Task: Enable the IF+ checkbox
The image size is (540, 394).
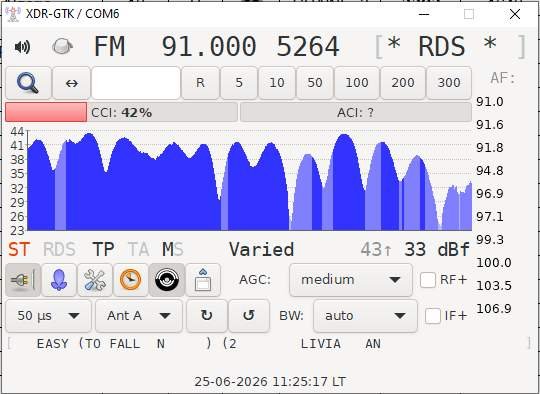Action: point(433,316)
